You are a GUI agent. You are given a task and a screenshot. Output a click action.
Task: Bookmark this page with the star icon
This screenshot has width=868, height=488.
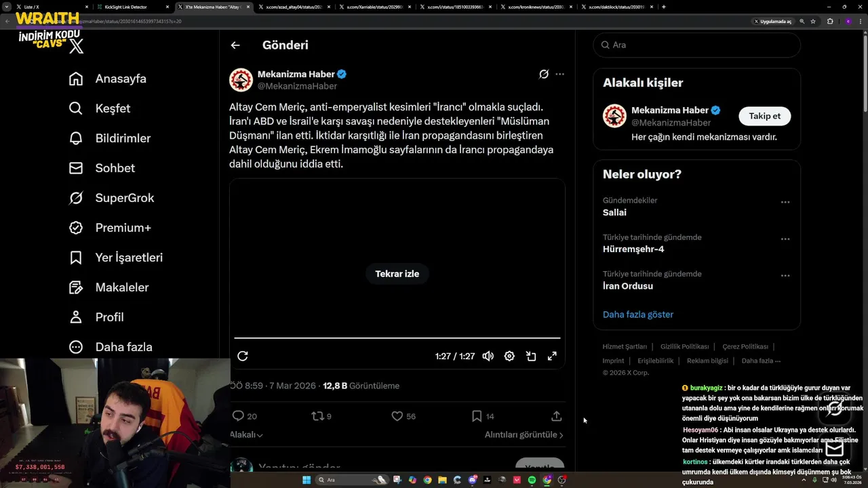tap(813, 21)
